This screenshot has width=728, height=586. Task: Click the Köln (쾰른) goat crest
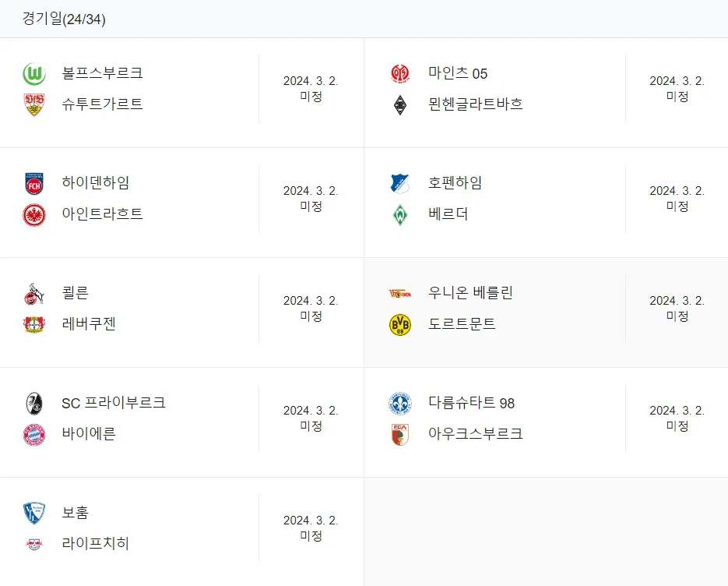pos(34,294)
